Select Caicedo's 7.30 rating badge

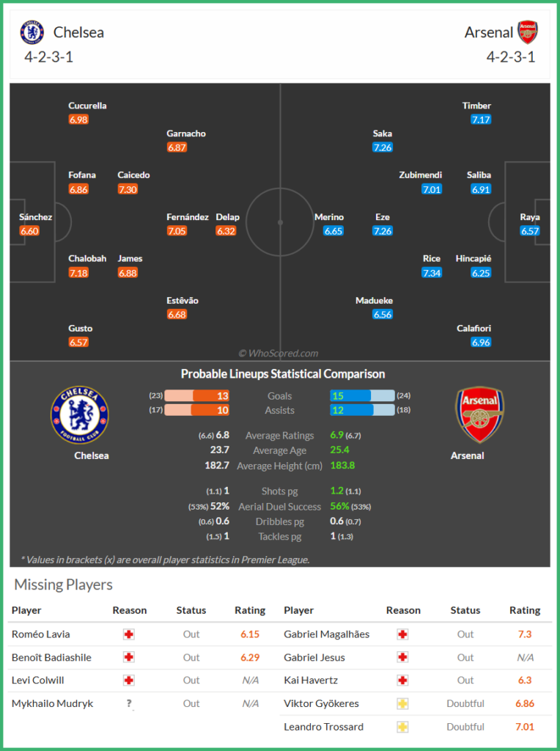(128, 189)
